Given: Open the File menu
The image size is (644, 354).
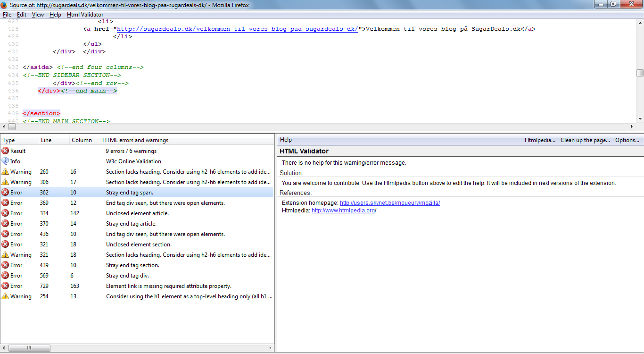Looking at the screenshot, I should (x=7, y=15).
